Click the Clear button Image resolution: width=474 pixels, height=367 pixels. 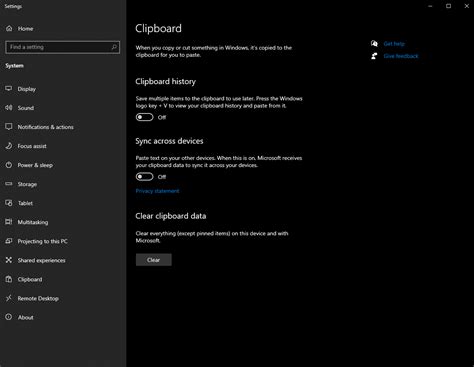tap(154, 260)
